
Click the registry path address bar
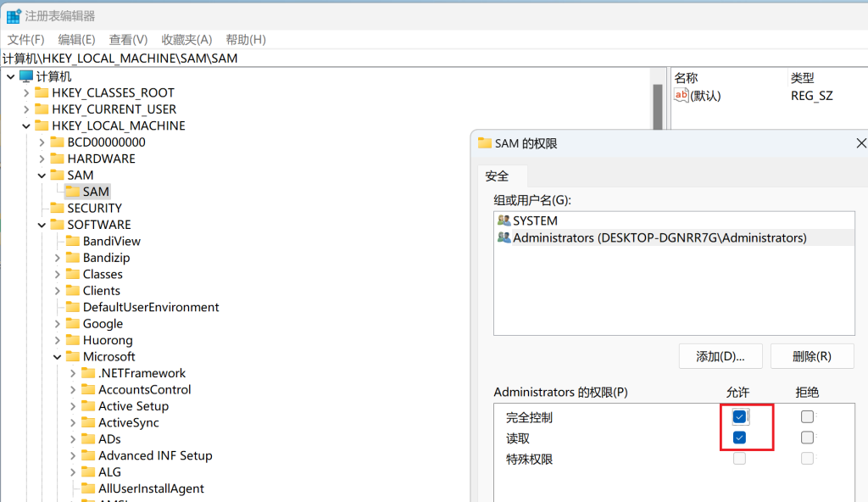click(434, 59)
